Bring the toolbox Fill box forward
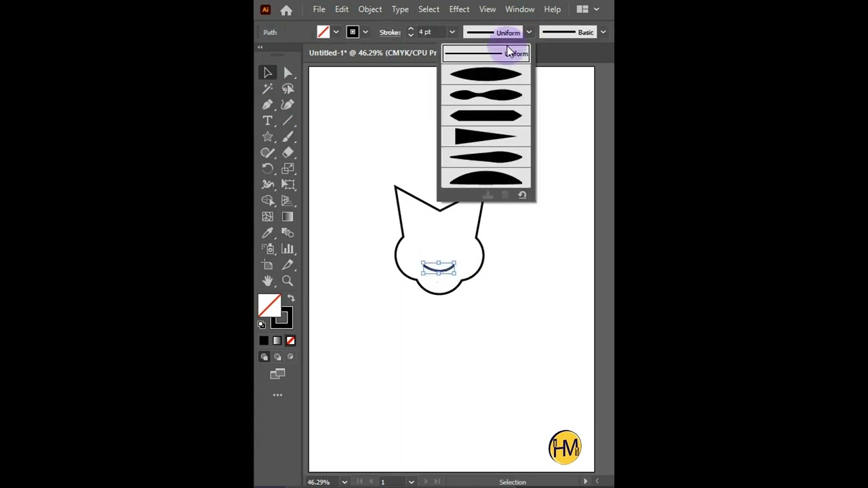The height and width of the screenshot is (488, 868). (x=269, y=306)
